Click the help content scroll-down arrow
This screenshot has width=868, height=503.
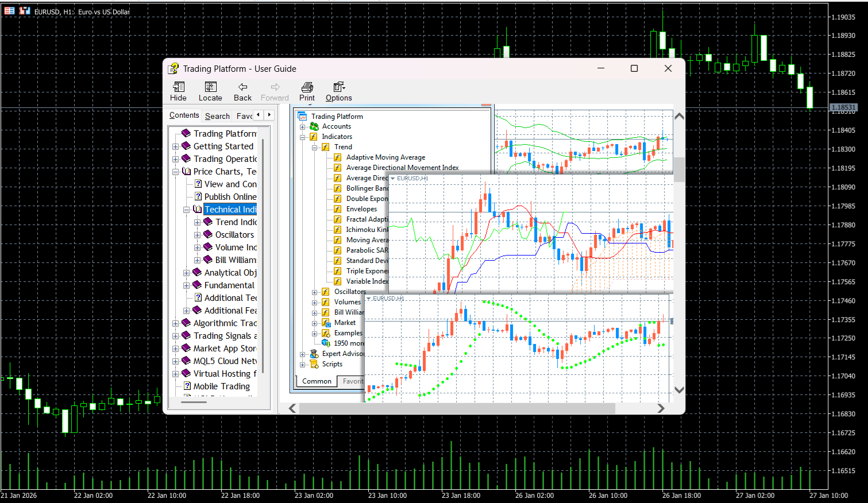679,390
